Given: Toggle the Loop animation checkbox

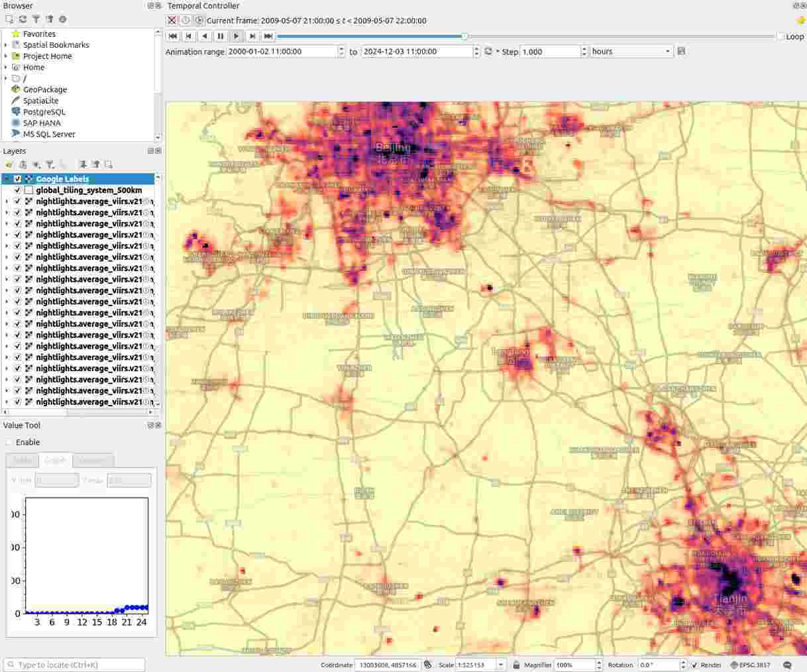Looking at the screenshot, I should (780, 36).
